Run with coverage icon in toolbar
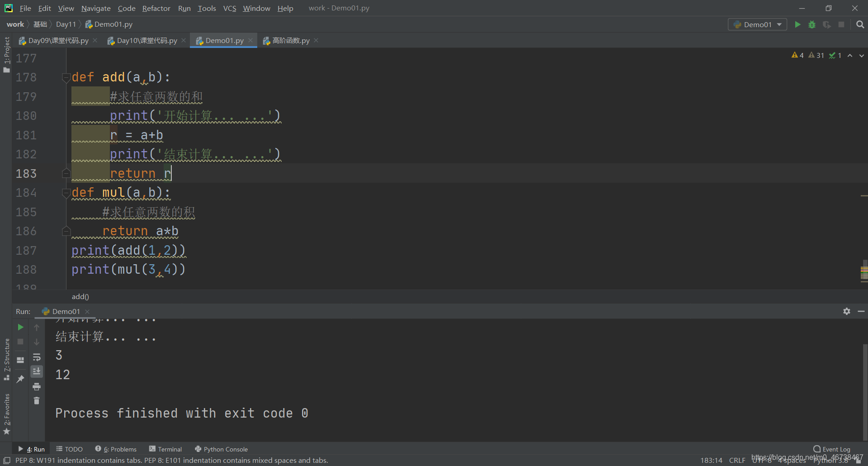The height and width of the screenshot is (466, 868). 827,24
